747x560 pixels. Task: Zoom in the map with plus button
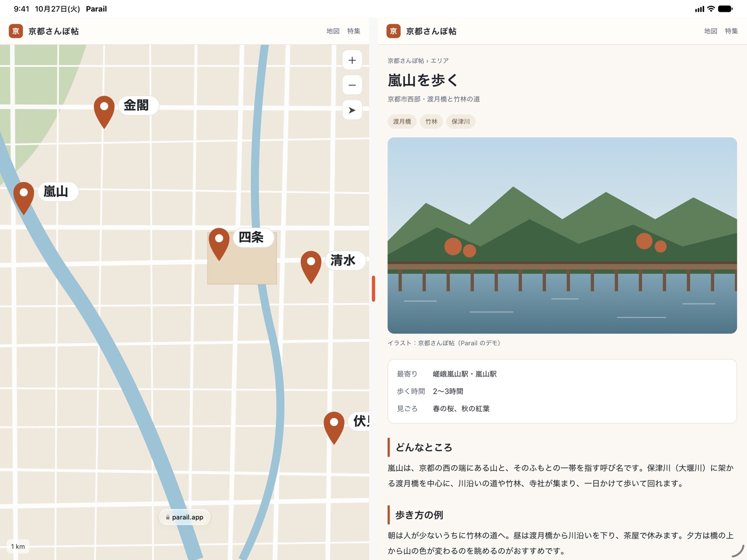(352, 60)
